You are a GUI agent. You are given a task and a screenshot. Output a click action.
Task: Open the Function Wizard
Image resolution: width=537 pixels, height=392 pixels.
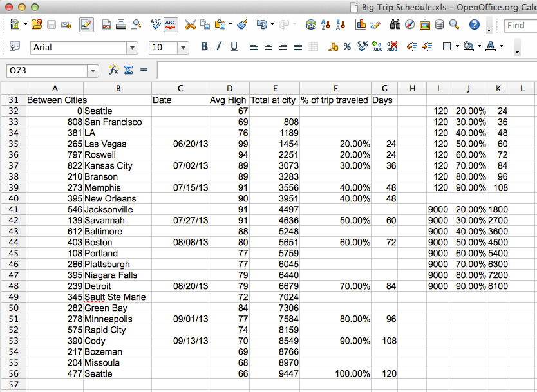point(113,70)
